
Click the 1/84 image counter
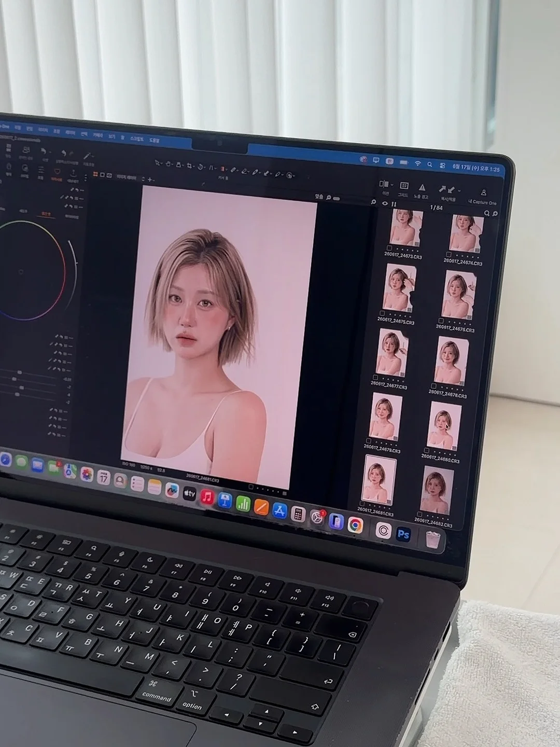pyautogui.click(x=436, y=208)
